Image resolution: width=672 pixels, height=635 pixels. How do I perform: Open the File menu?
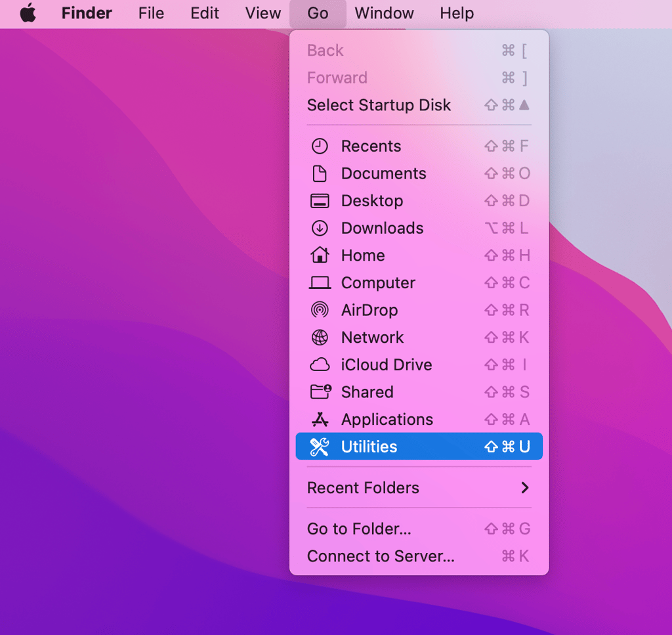pos(151,13)
